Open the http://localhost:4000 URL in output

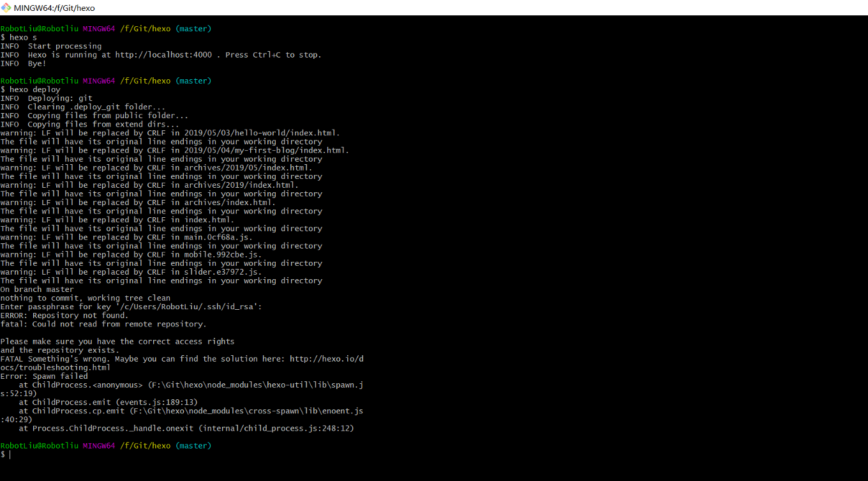(x=163, y=55)
